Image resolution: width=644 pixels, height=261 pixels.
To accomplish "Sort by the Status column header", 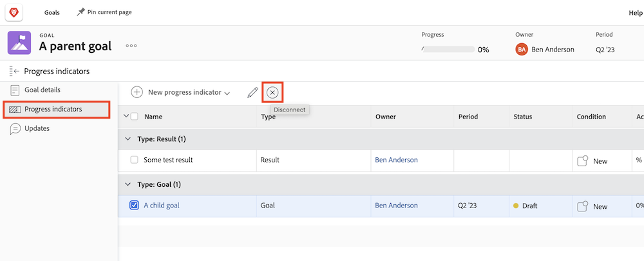I will (x=523, y=117).
